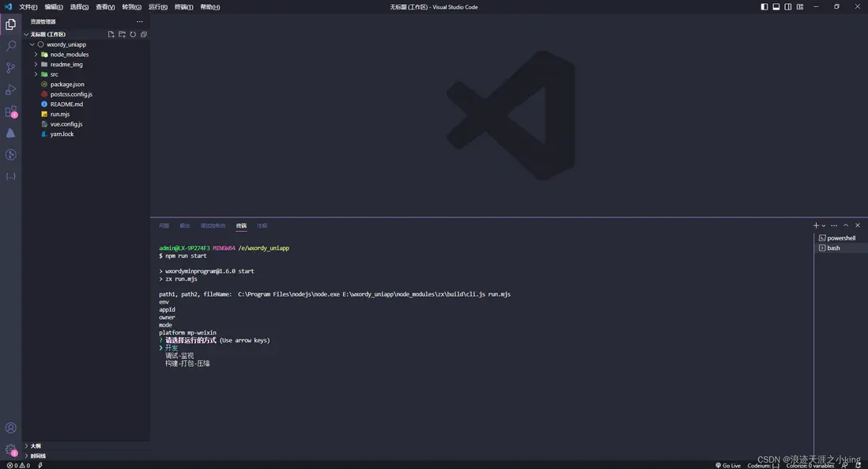Open the Source Control view
868x469 pixels.
(x=10, y=68)
